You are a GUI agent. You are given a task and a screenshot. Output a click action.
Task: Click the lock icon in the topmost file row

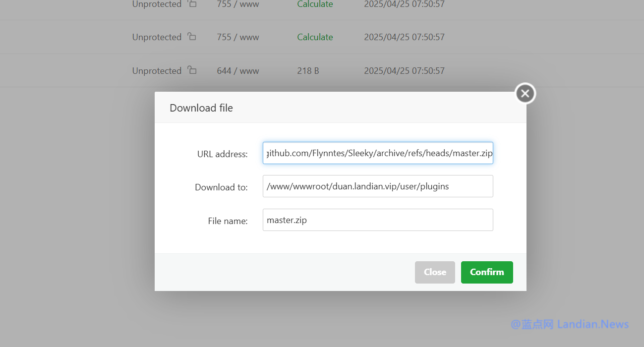click(x=192, y=4)
